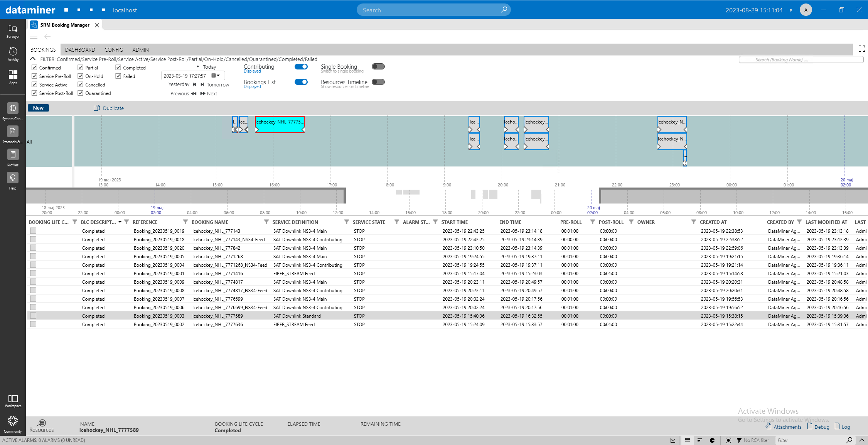Uncheck the On-Hold filter checkbox

81,76
